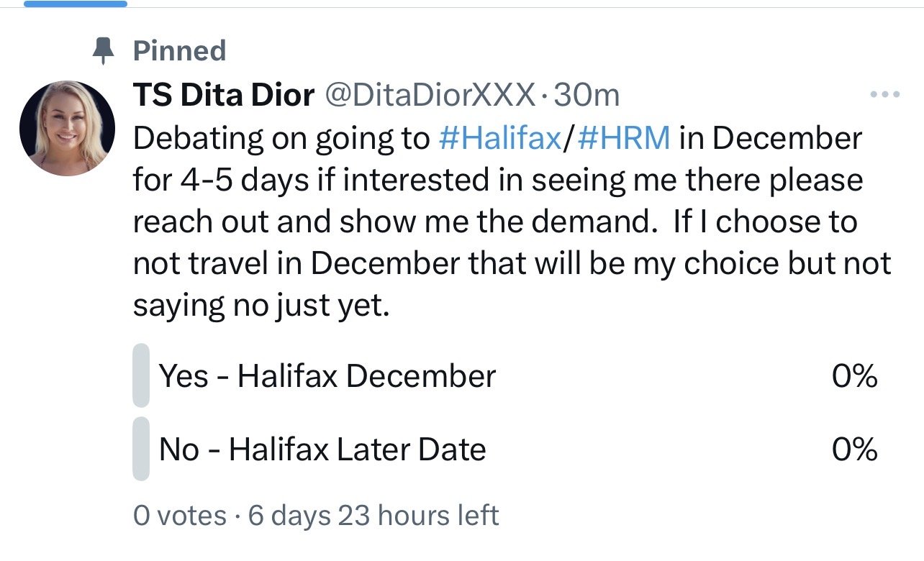Select the blue active tab indicator
924x561 pixels.
pos(75,4)
